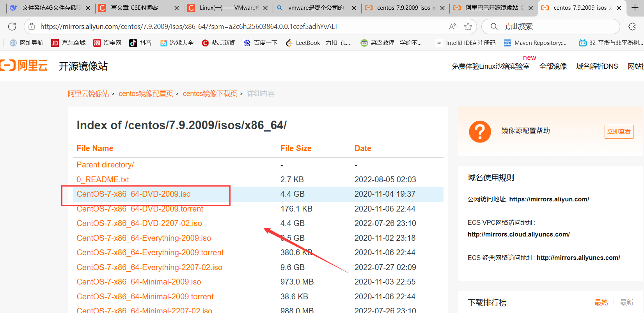Click the 点此搜索 search box
This screenshot has width=644, height=313.
point(550,27)
